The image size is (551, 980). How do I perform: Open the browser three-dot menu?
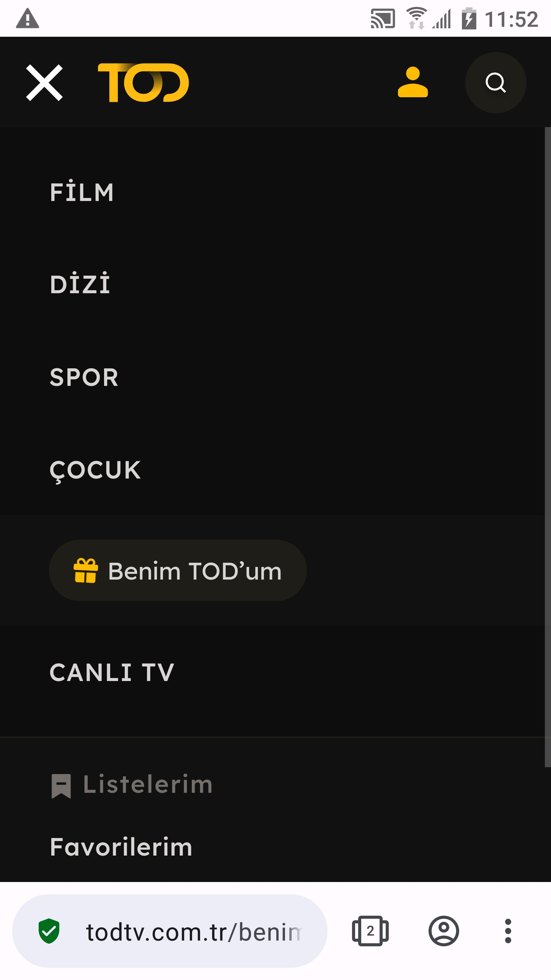point(508,931)
